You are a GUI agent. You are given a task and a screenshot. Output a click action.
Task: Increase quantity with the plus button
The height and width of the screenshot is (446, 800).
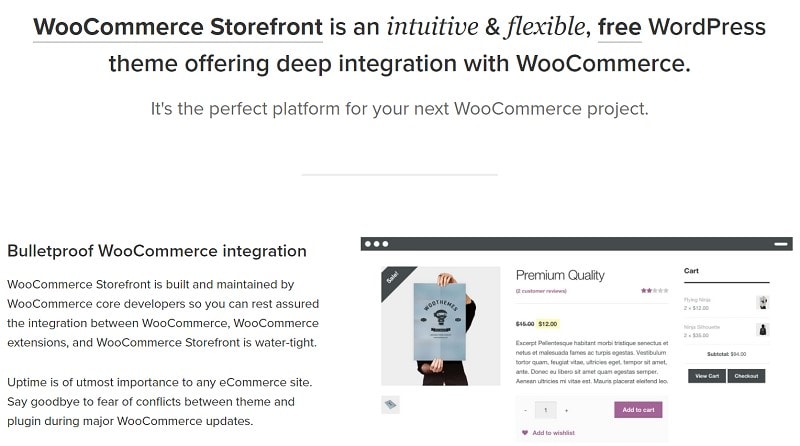click(x=566, y=410)
